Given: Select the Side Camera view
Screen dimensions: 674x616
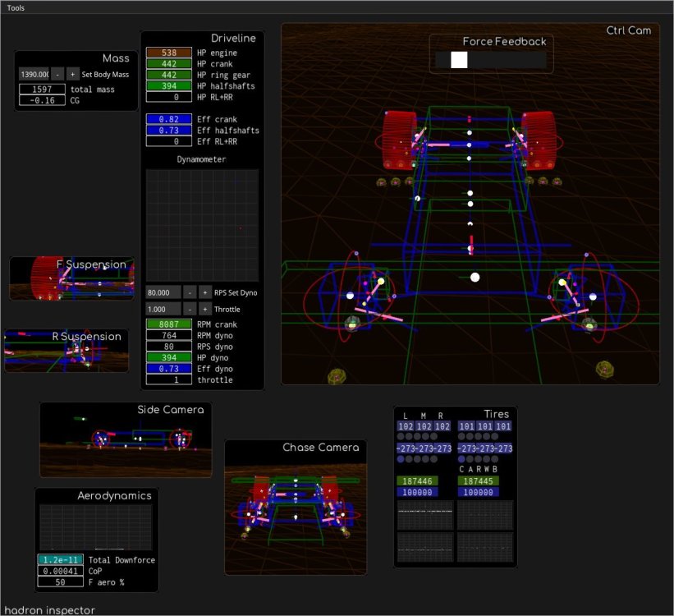Looking at the screenshot, I should [x=126, y=439].
